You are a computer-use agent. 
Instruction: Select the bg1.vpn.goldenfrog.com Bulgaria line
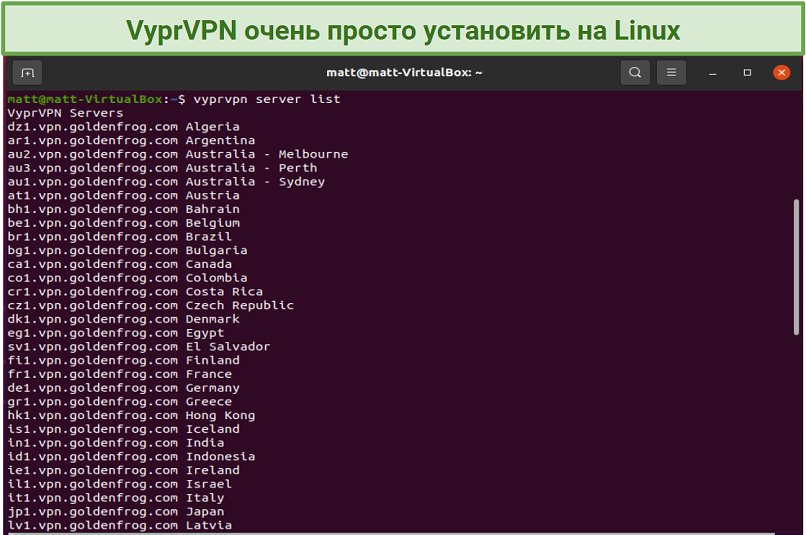click(127, 251)
